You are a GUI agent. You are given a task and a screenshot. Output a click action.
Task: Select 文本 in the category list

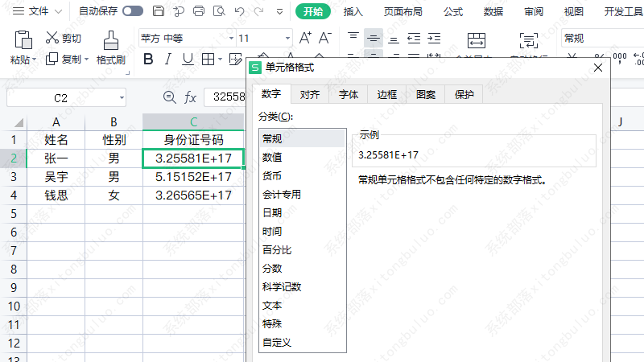click(272, 306)
